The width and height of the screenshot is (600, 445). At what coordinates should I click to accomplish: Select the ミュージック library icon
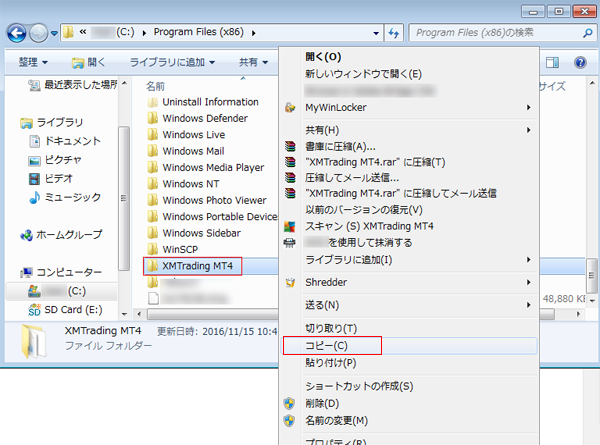pos(35,198)
